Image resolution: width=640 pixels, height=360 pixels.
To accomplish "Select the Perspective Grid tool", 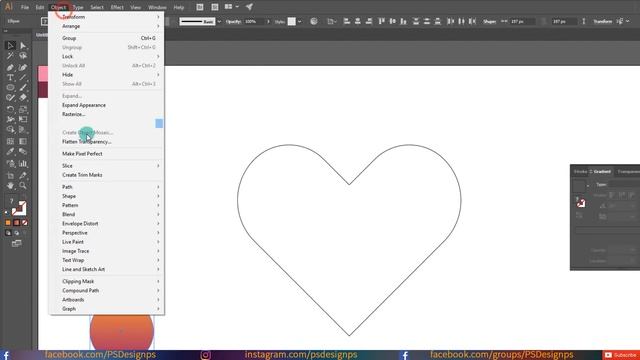I will pyautogui.click(x=23, y=130).
